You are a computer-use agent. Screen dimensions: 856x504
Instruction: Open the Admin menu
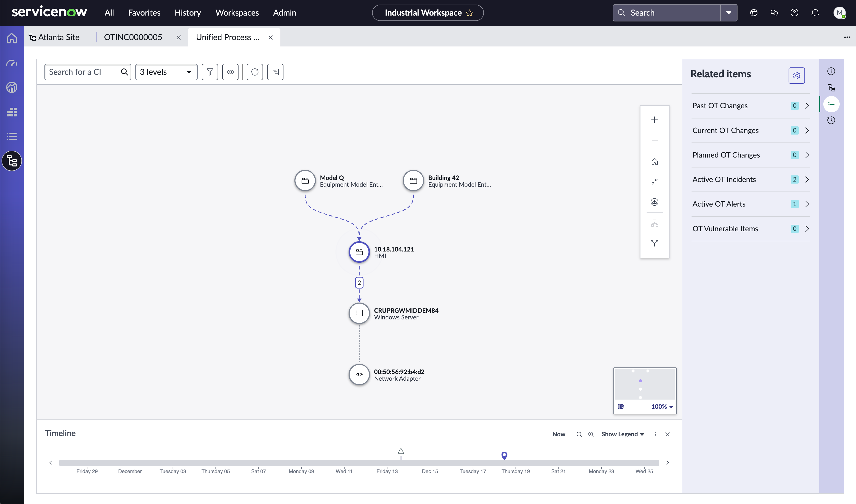click(284, 13)
